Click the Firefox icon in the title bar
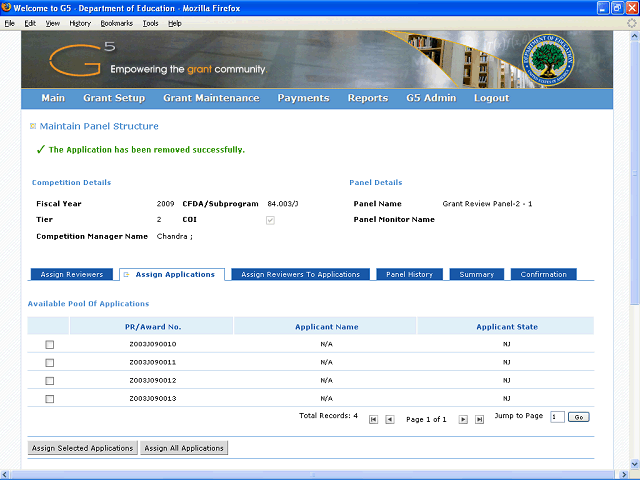Viewport: 640px width, 480px height. click(x=6, y=7)
